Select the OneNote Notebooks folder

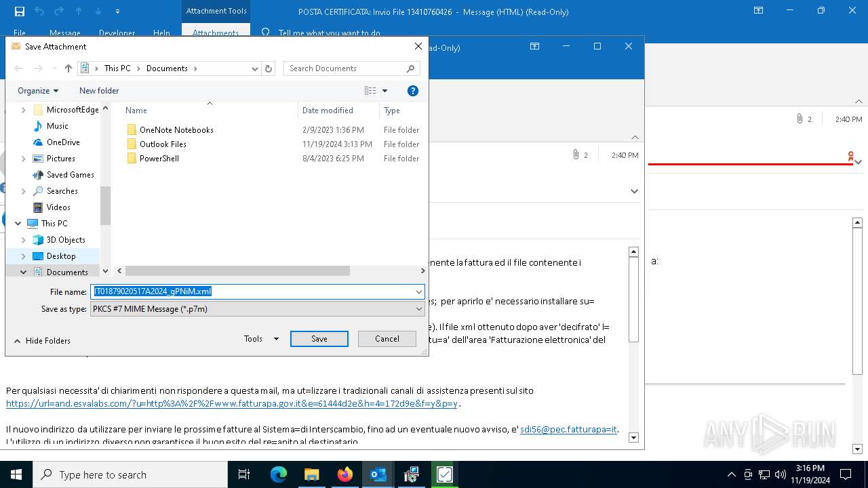(176, 130)
